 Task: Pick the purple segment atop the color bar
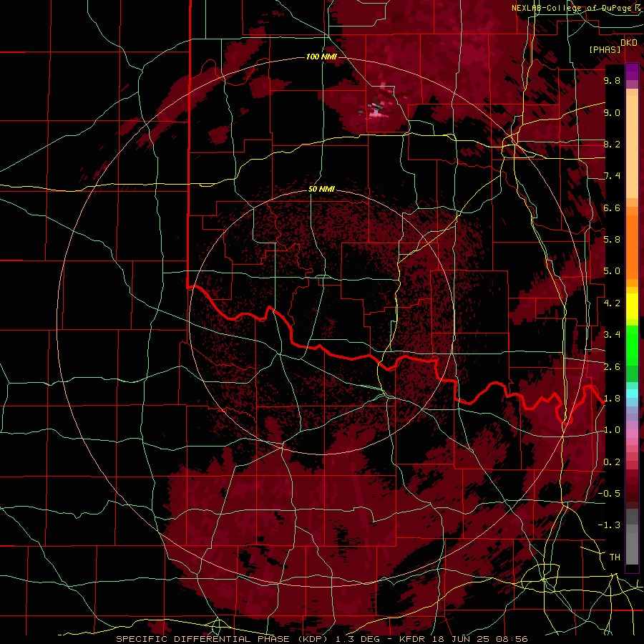click(x=632, y=72)
